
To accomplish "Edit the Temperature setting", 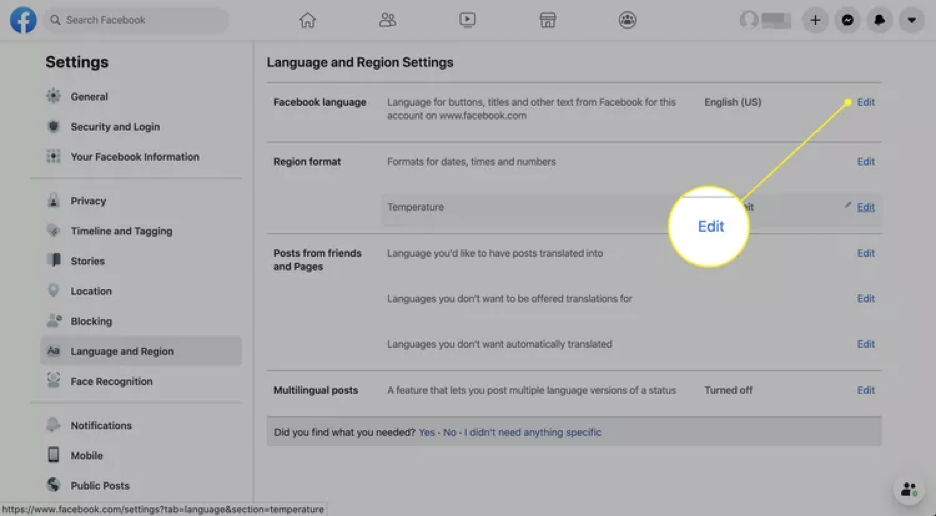I will [865, 208].
